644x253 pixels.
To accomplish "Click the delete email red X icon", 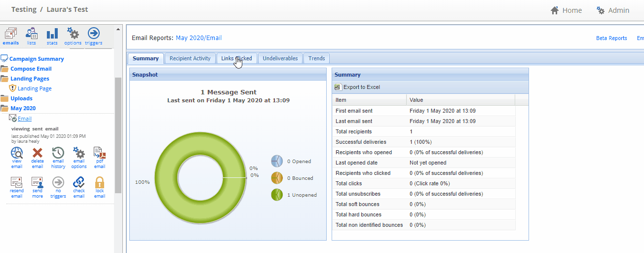I will pyautogui.click(x=38, y=153).
